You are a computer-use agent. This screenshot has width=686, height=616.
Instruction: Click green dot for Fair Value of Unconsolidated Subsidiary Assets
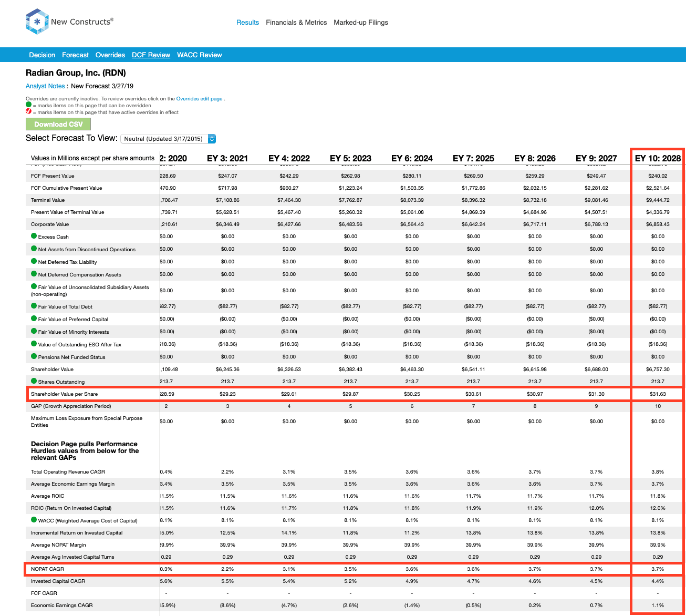[34, 287]
